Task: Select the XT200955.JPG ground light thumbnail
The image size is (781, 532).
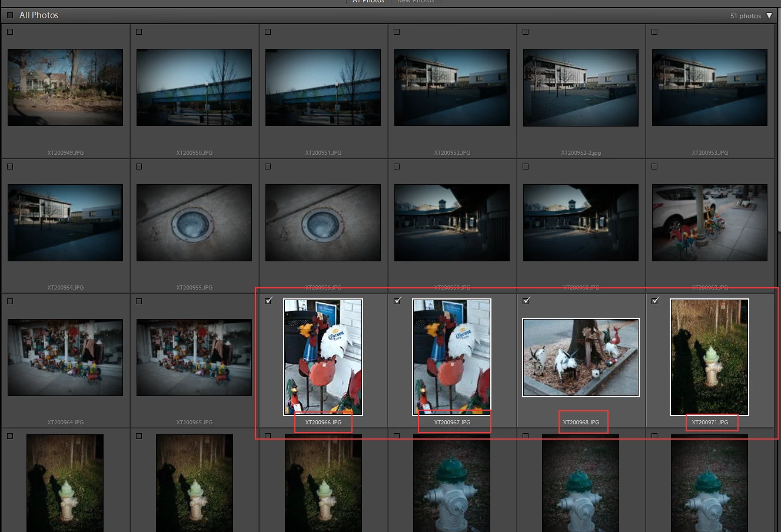Action: pos(194,222)
